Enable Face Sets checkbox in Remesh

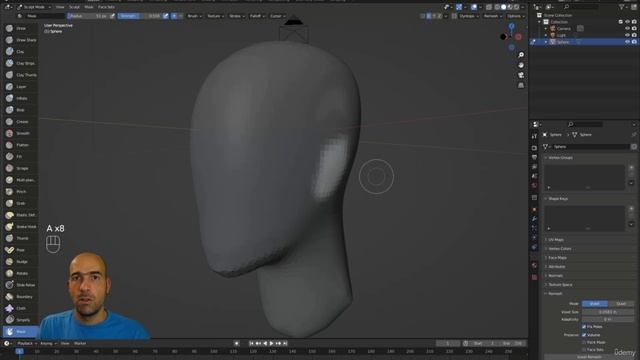584,350
